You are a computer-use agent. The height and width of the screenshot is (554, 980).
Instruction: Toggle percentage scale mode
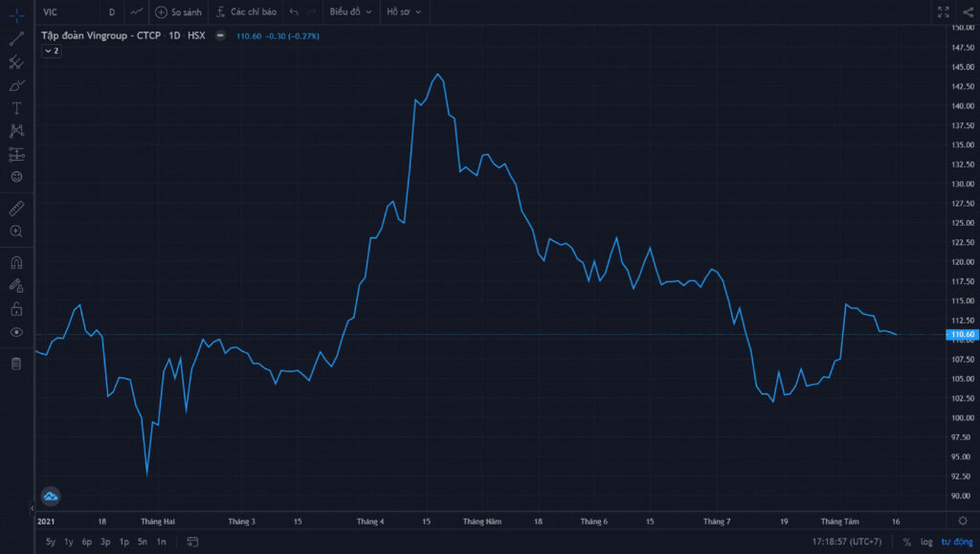[x=907, y=542]
